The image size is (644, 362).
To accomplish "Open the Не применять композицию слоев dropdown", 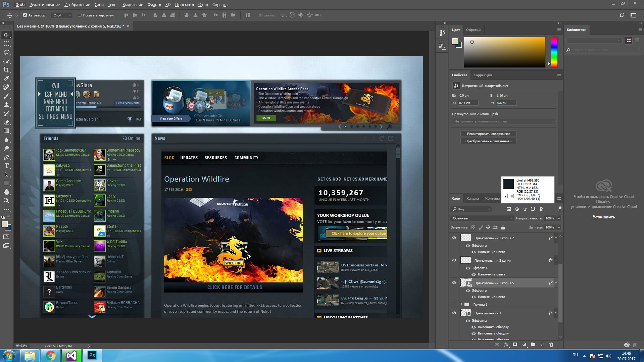I will (x=503, y=121).
